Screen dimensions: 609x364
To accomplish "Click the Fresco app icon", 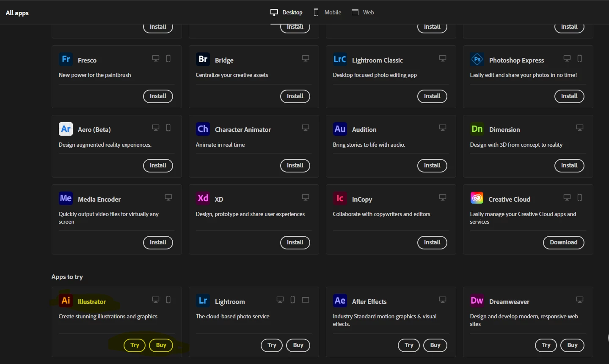I will pyautogui.click(x=66, y=59).
